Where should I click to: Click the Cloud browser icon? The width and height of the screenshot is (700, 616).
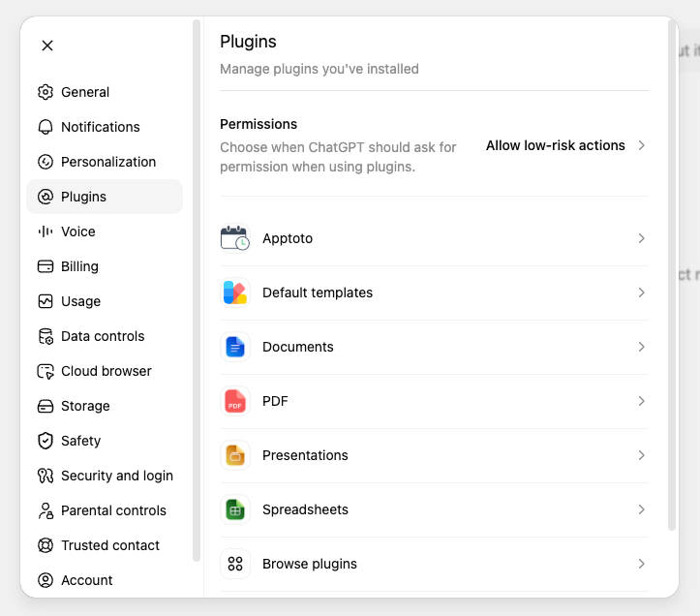click(46, 371)
